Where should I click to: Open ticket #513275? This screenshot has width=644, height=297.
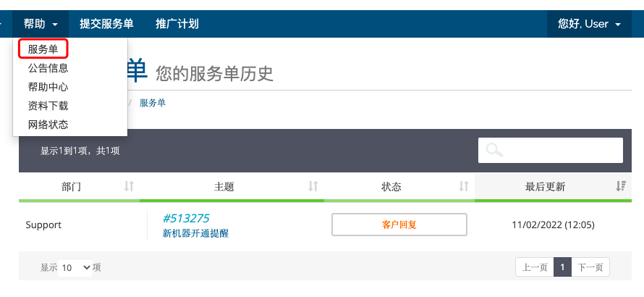186,218
